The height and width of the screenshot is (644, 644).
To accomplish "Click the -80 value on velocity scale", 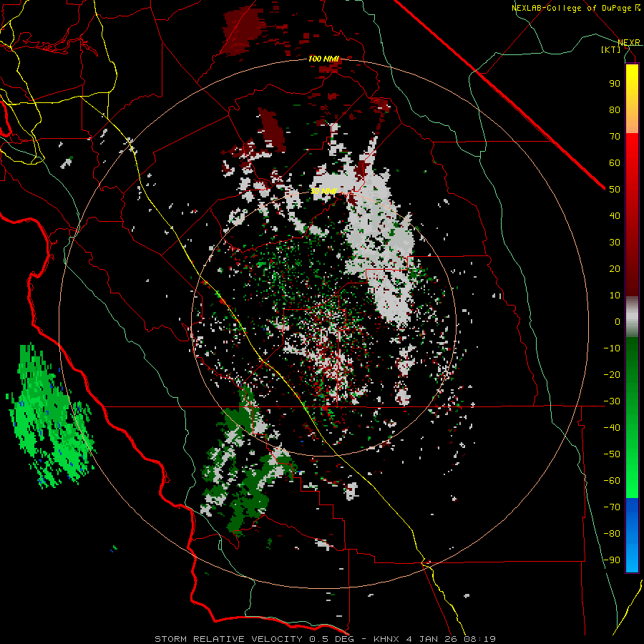I will tap(612, 534).
